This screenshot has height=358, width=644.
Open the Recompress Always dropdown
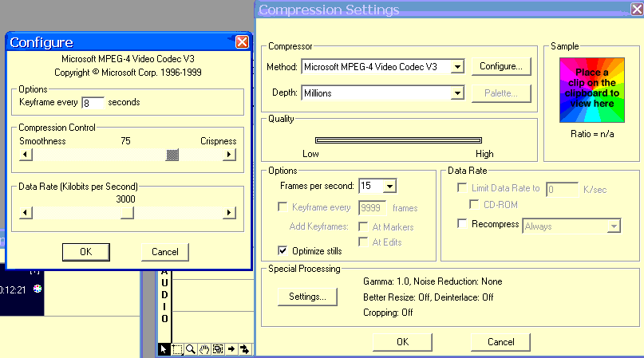[614, 226]
